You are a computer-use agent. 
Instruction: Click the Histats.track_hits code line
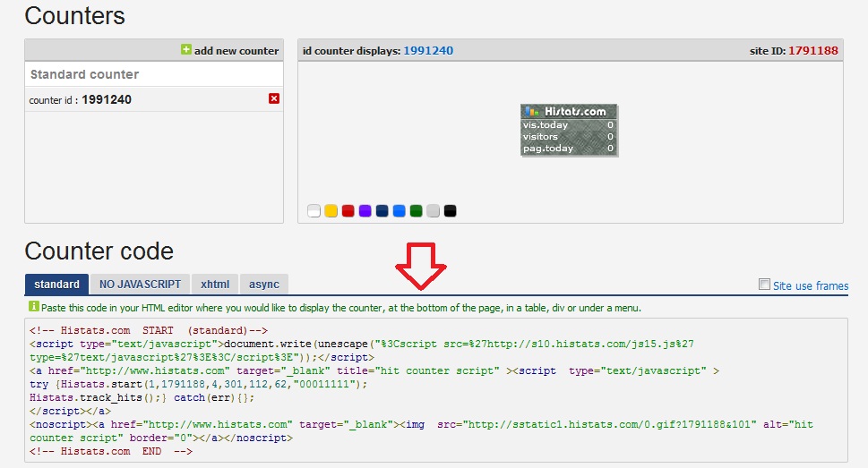142,397
